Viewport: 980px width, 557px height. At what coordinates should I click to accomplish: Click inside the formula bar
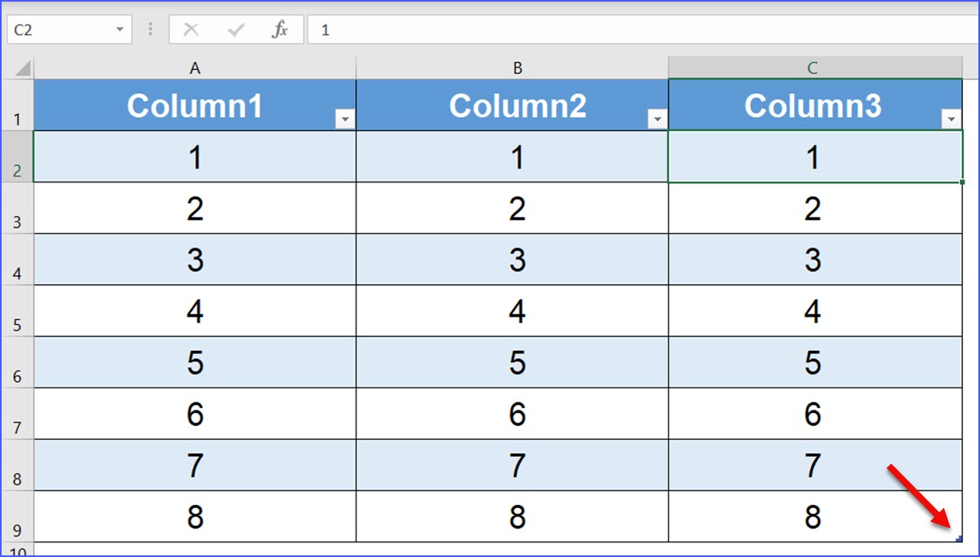point(488,29)
